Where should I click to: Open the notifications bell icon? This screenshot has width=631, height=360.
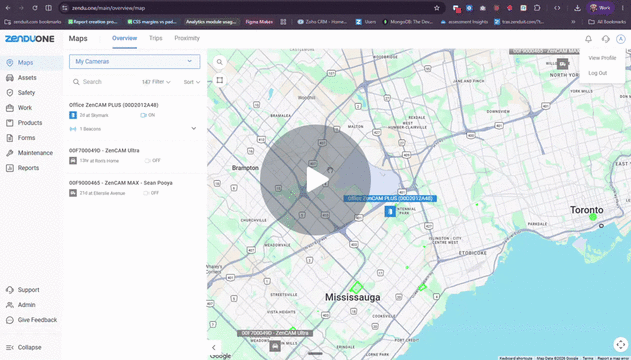coord(588,39)
